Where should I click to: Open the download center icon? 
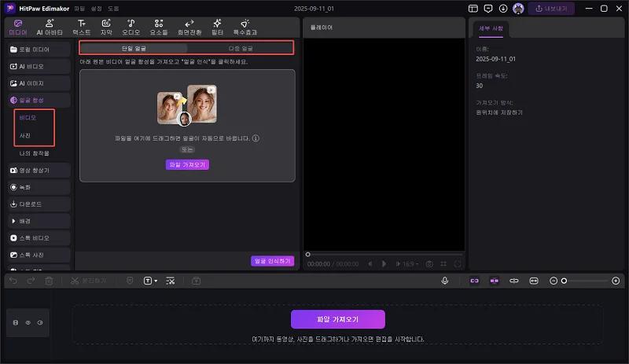tap(503, 9)
